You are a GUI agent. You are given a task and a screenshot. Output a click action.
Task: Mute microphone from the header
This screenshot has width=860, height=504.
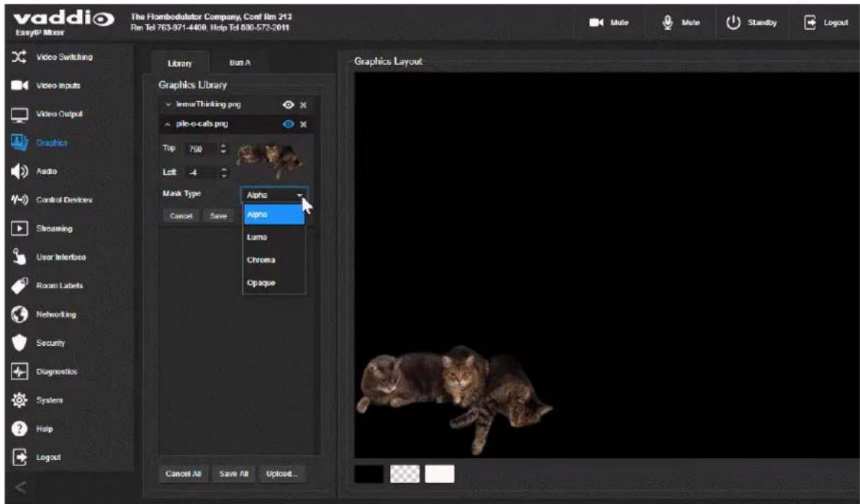tap(682, 22)
